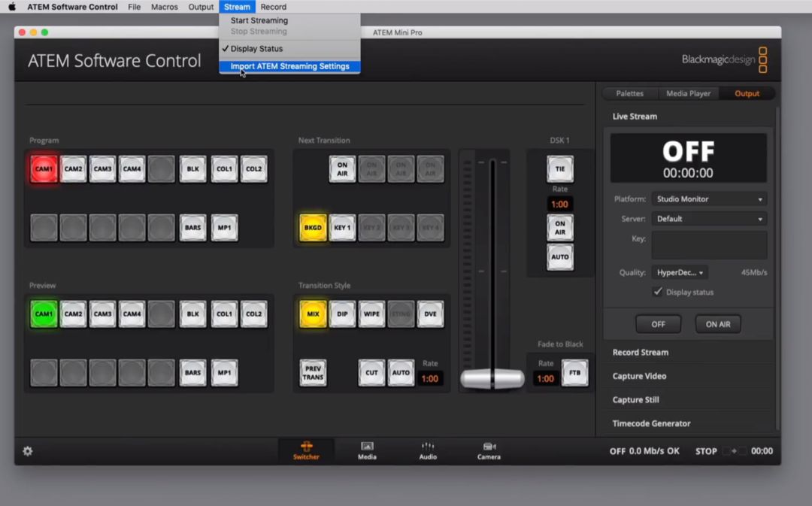Click the FTB fade to black button
812x506 pixels.
click(x=575, y=372)
